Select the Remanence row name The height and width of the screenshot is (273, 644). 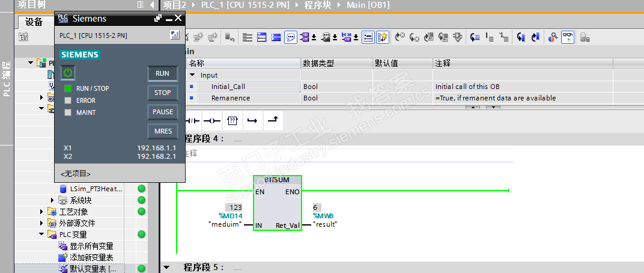tap(231, 98)
